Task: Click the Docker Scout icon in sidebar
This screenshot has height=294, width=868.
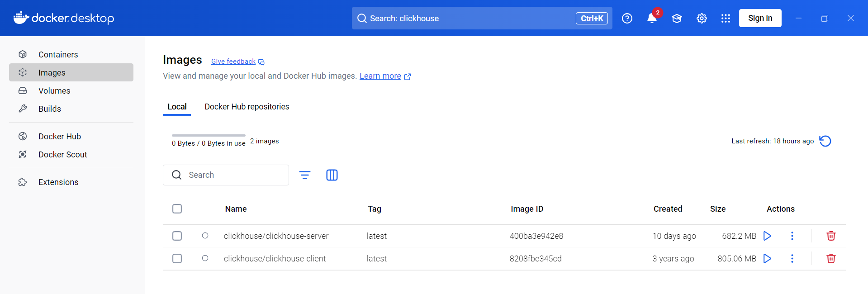Action: [23, 154]
